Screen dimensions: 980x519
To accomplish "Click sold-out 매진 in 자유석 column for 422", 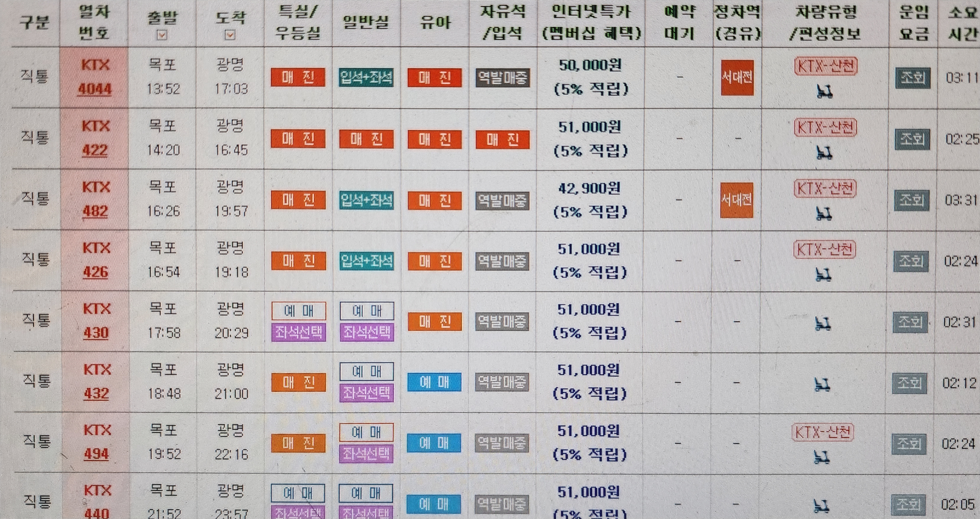I will pyautogui.click(x=503, y=139).
